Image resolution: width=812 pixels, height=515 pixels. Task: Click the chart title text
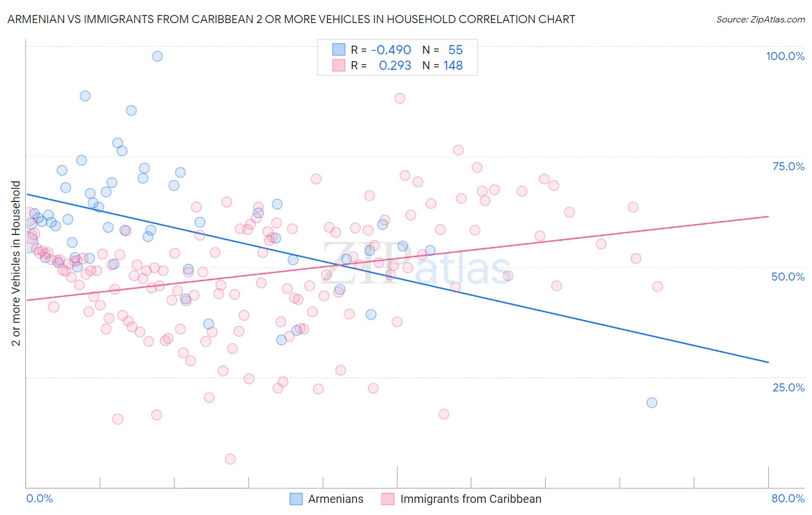pos(291,19)
